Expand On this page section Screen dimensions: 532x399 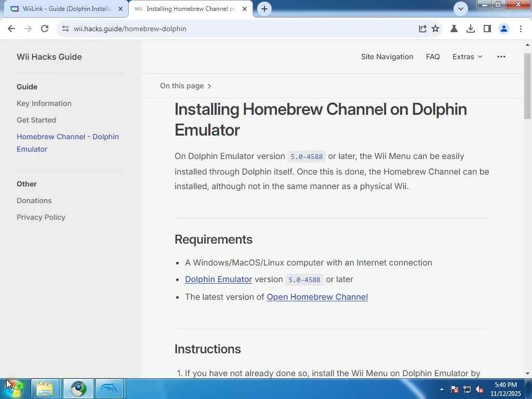coord(185,86)
